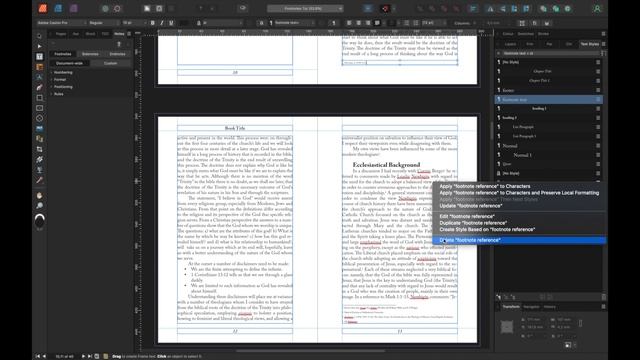Align text right
Image resolution: width=640 pixels, height=360 pixels.
pyautogui.click(x=368, y=23)
